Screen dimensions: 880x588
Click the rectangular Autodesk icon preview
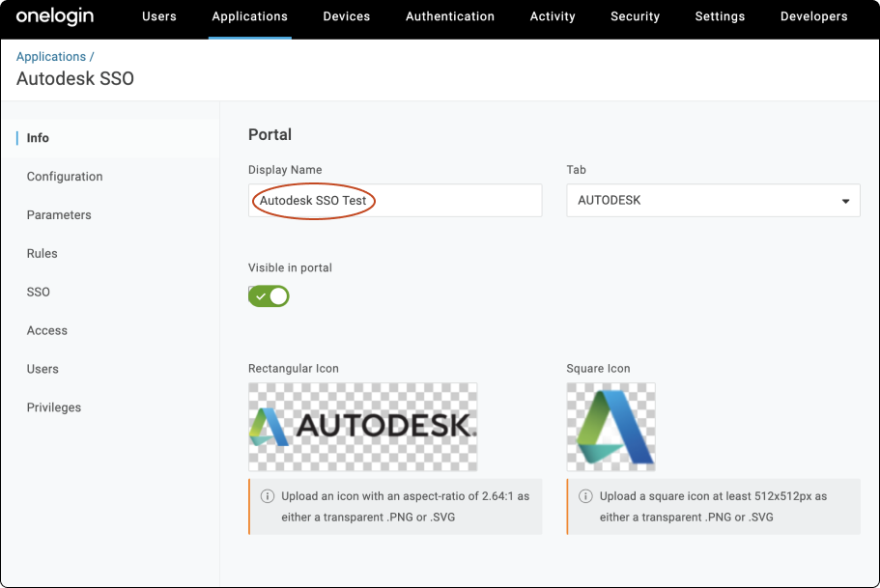[361, 427]
